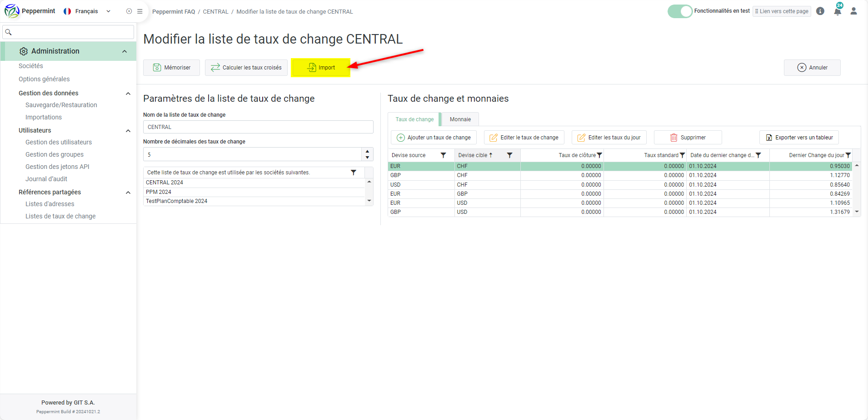Filter the Devise source column
The height and width of the screenshot is (420, 868).
click(443, 155)
